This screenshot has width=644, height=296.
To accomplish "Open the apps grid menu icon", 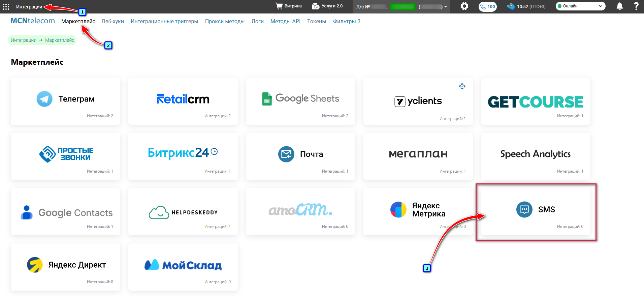I will pyautogui.click(x=6, y=7).
